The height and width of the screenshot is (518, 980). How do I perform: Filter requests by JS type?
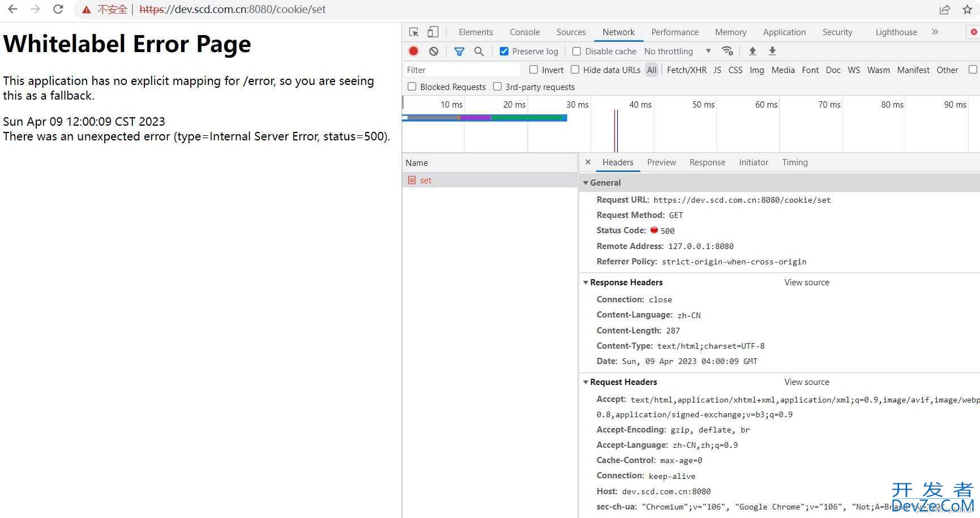[717, 70]
